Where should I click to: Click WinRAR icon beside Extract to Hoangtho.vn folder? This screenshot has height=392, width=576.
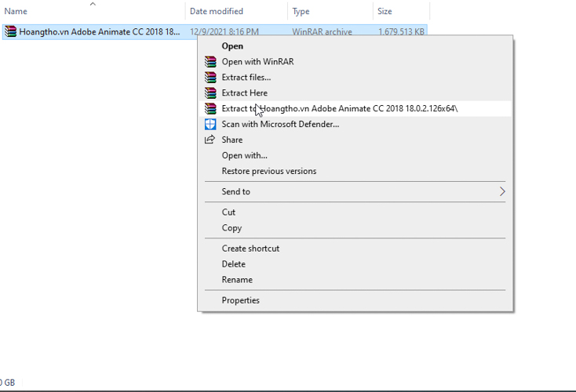click(210, 109)
